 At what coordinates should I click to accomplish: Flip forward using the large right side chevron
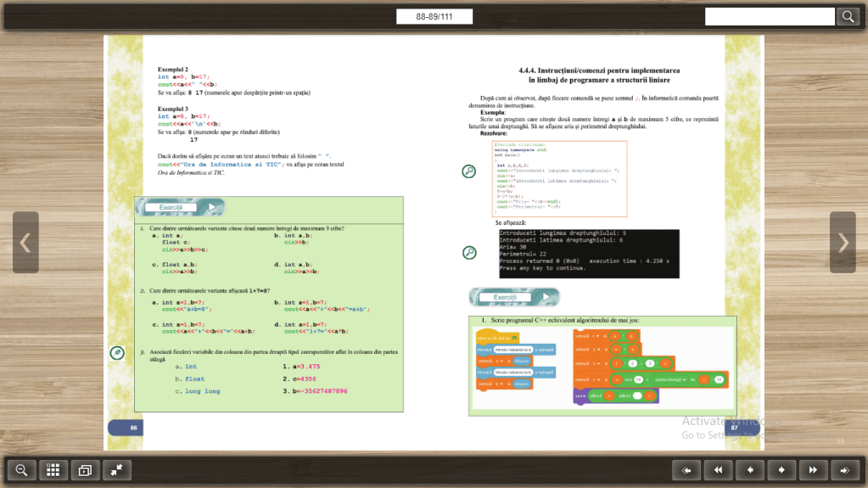click(843, 243)
